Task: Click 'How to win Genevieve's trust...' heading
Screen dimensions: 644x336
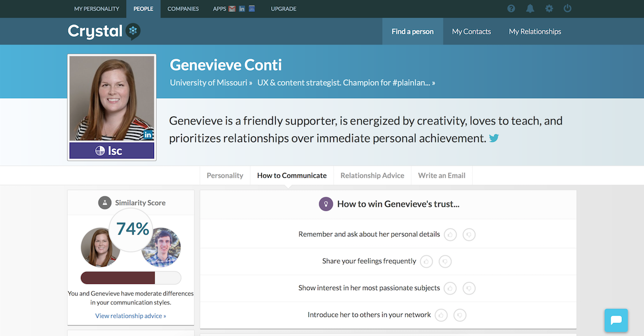Action: pos(398,204)
